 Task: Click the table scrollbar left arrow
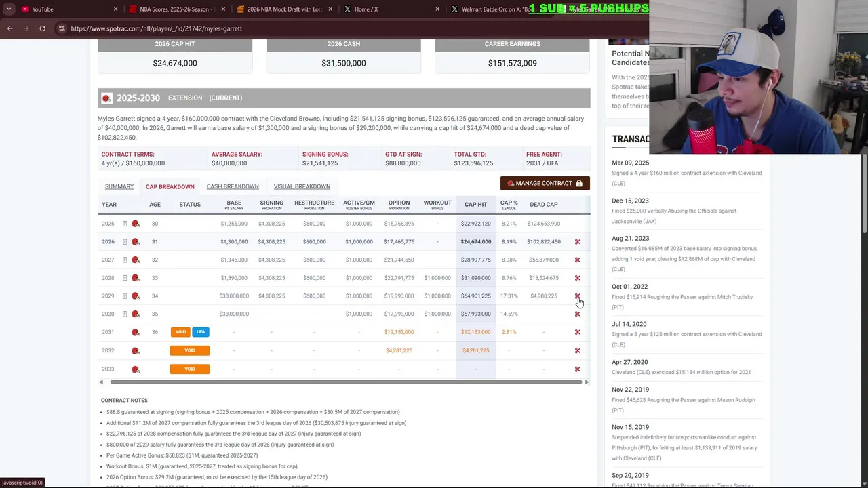click(x=102, y=382)
